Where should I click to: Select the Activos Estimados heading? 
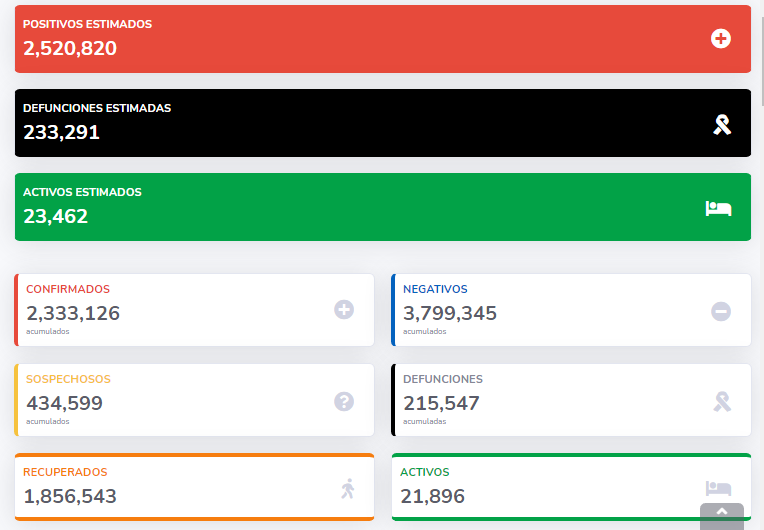tap(82, 192)
